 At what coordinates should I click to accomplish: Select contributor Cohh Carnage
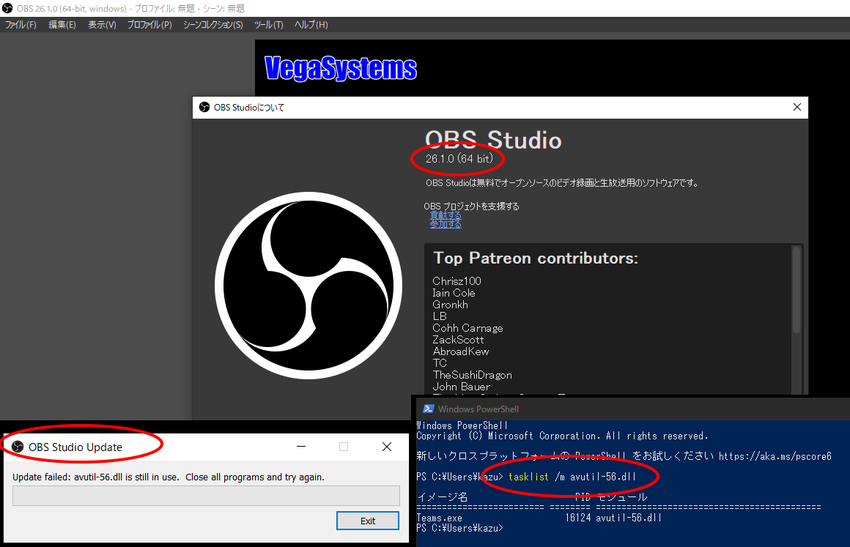(468, 328)
